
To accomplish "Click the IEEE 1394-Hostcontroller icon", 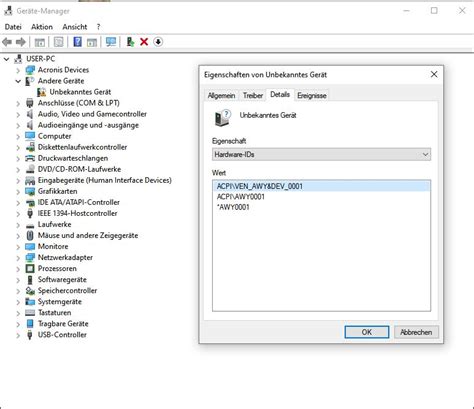I will pos(30,213).
